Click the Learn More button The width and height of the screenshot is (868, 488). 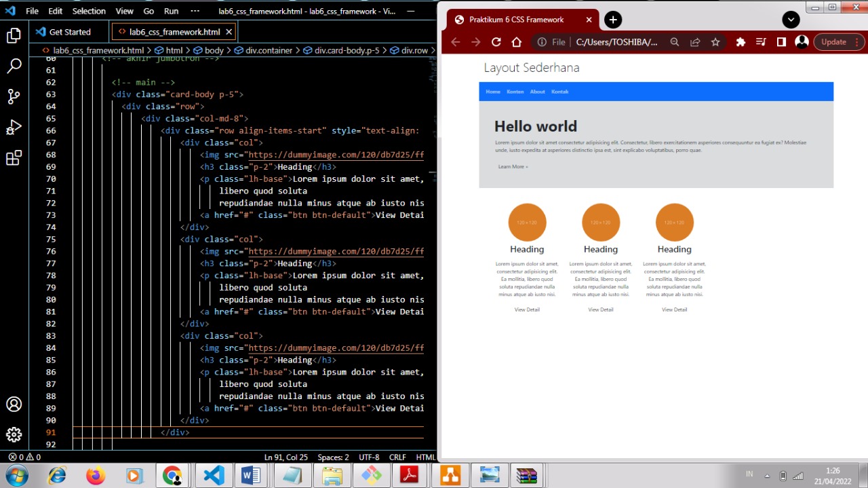click(x=513, y=166)
